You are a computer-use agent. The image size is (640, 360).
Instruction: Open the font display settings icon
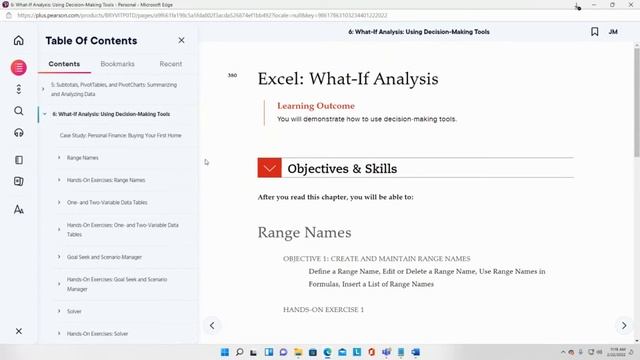[19, 209]
